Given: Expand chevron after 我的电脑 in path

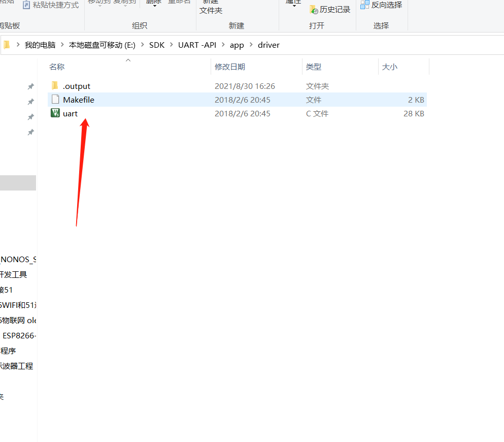Looking at the screenshot, I should pyautogui.click(x=62, y=45).
